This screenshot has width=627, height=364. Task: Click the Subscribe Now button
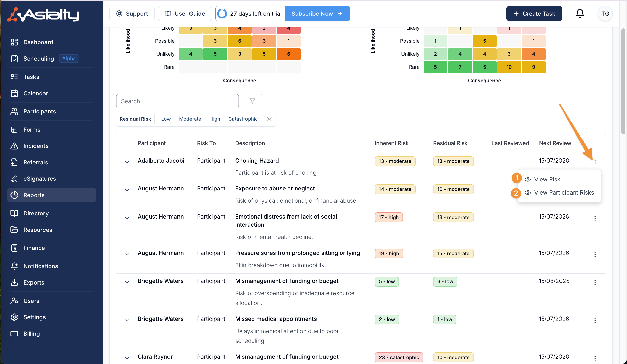tap(317, 14)
